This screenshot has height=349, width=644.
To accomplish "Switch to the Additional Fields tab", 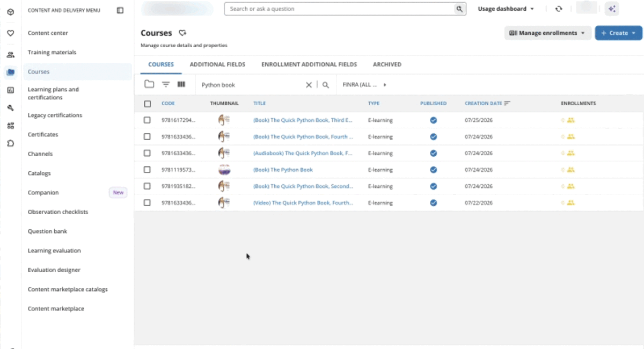I will (x=217, y=64).
